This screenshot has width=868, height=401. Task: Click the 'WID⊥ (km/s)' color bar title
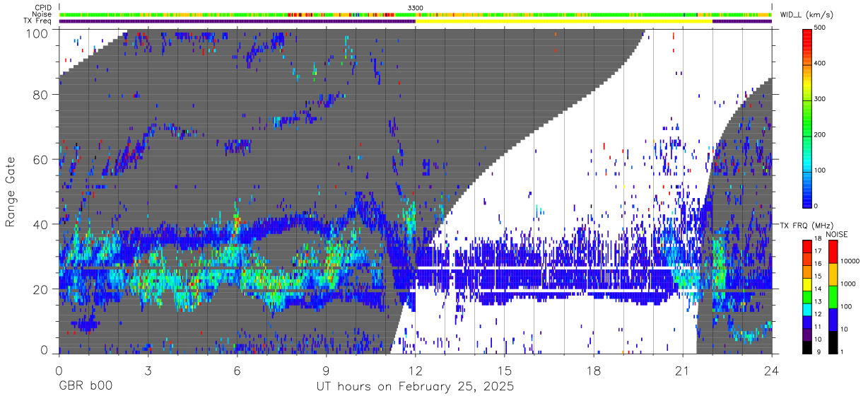click(808, 14)
